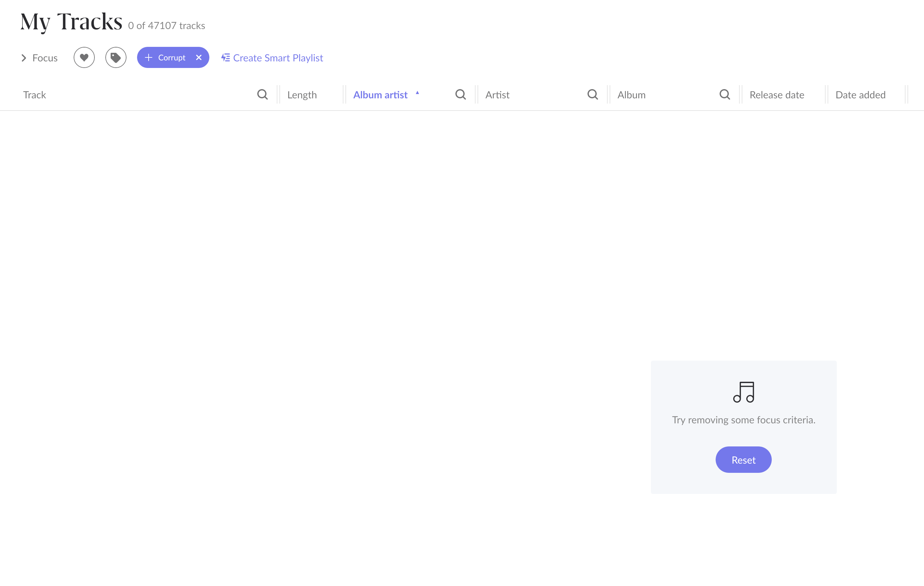Image resolution: width=924 pixels, height=586 pixels.
Task: Remove the Corrupt filter chip
Action: pos(199,57)
